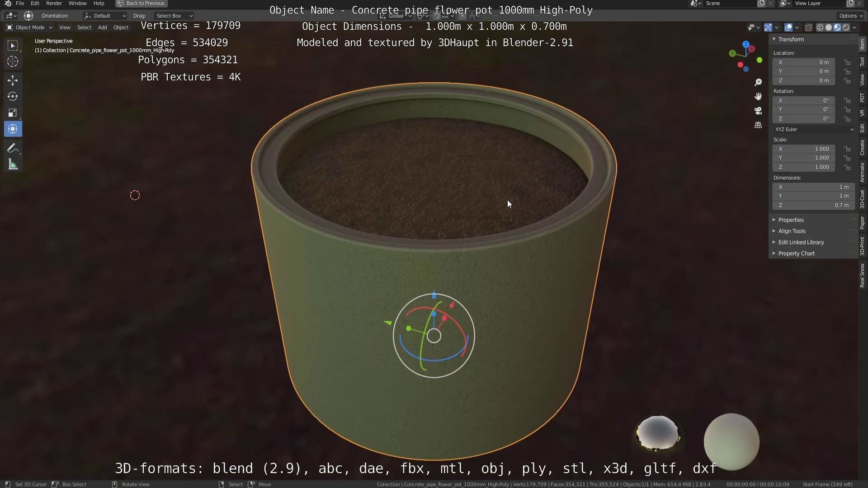The width and height of the screenshot is (868, 488).
Task: Open the Drag Select Box dropdown
Action: pyautogui.click(x=174, y=16)
